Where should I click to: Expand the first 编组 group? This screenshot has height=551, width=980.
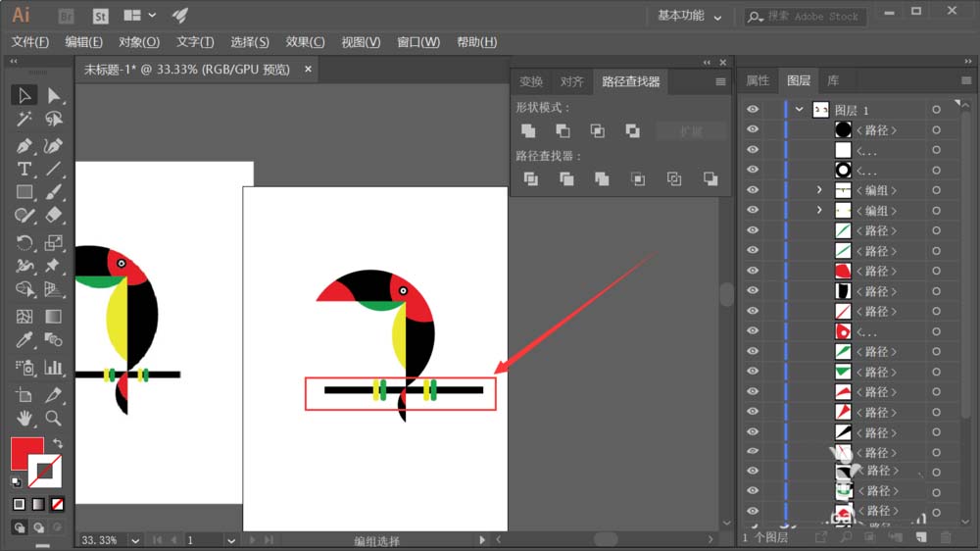819,189
